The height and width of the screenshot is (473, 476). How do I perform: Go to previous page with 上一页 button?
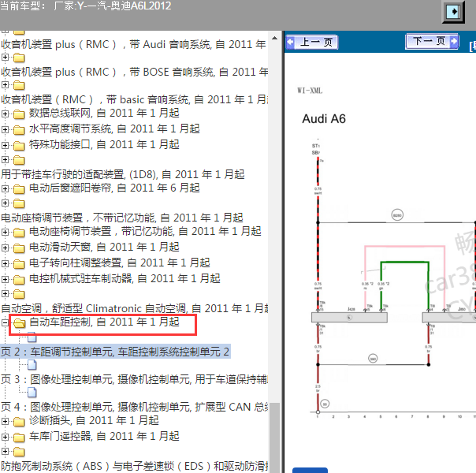coord(312,42)
